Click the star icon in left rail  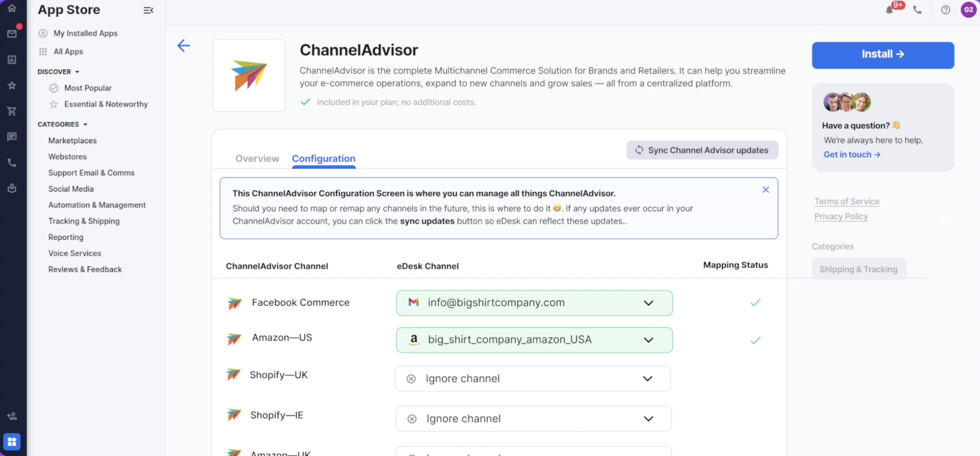[12, 85]
